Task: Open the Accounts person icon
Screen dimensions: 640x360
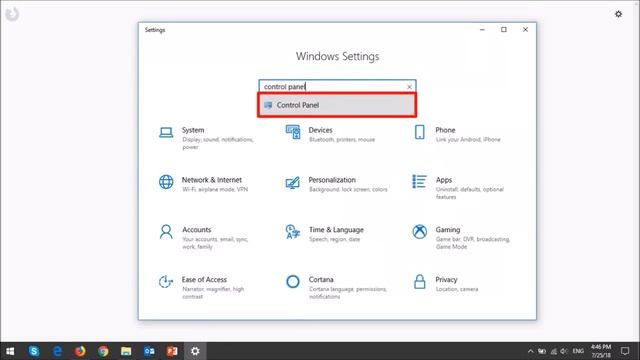Action: pos(166,232)
